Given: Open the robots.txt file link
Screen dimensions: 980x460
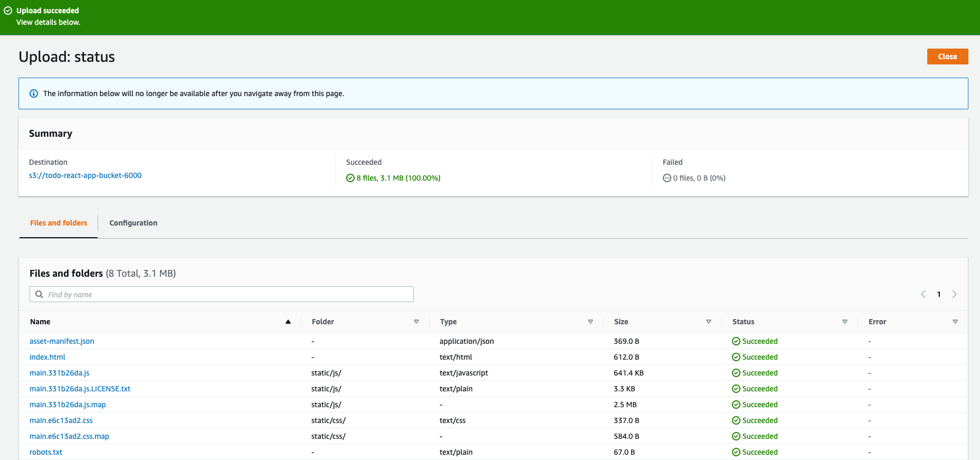Looking at the screenshot, I should click(46, 452).
